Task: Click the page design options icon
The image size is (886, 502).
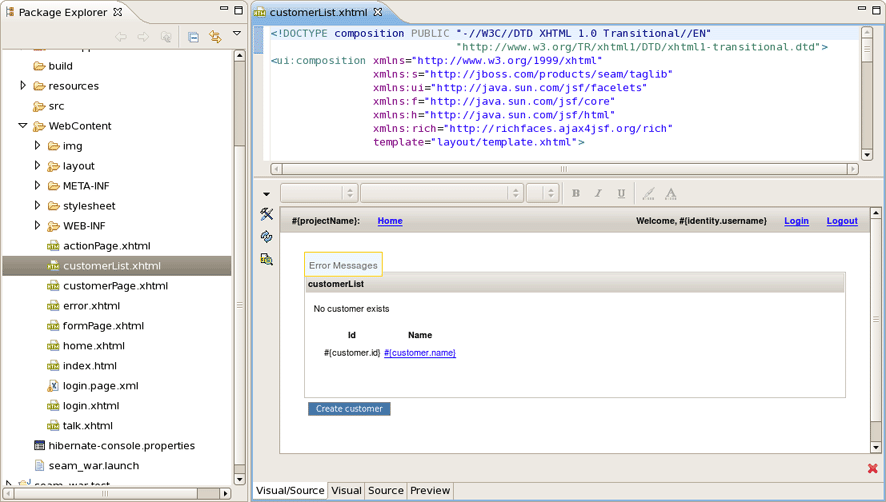Action: pyautogui.click(x=267, y=260)
